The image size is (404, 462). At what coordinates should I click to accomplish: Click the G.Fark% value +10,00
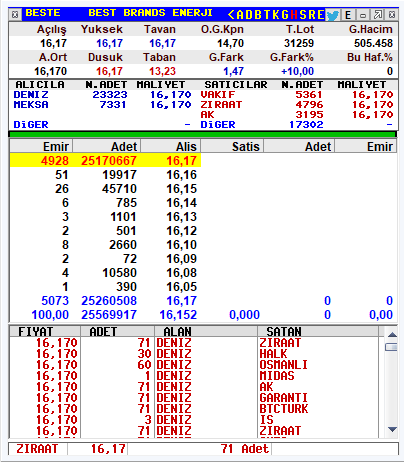[297, 71]
